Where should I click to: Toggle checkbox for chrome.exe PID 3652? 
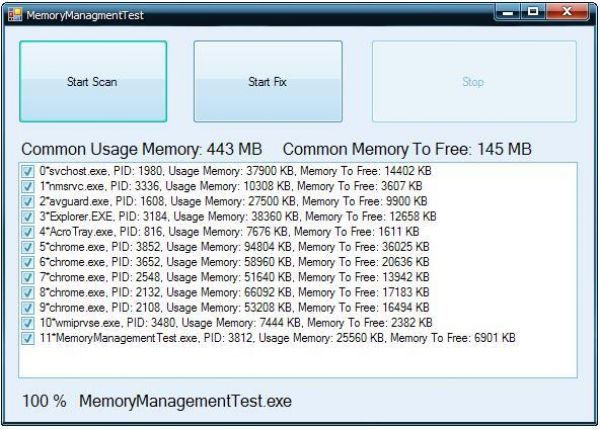point(27,261)
